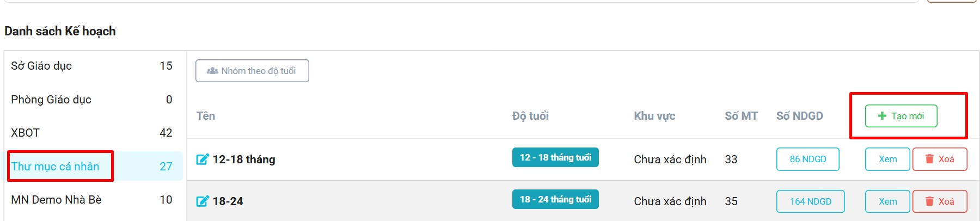Screen dimensions: 980x221
Task: Click the edit icon beside 18-24
Action: (x=203, y=201)
